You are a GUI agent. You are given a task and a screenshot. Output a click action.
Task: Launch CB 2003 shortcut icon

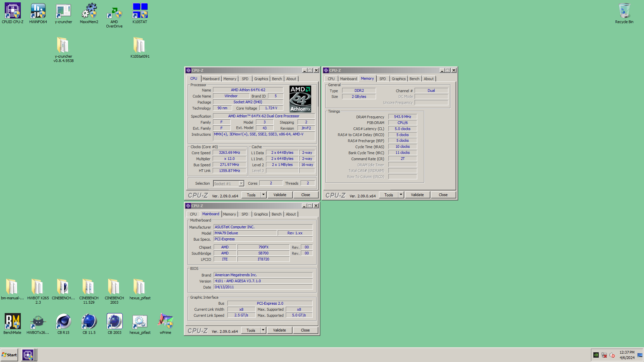[x=114, y=324]
